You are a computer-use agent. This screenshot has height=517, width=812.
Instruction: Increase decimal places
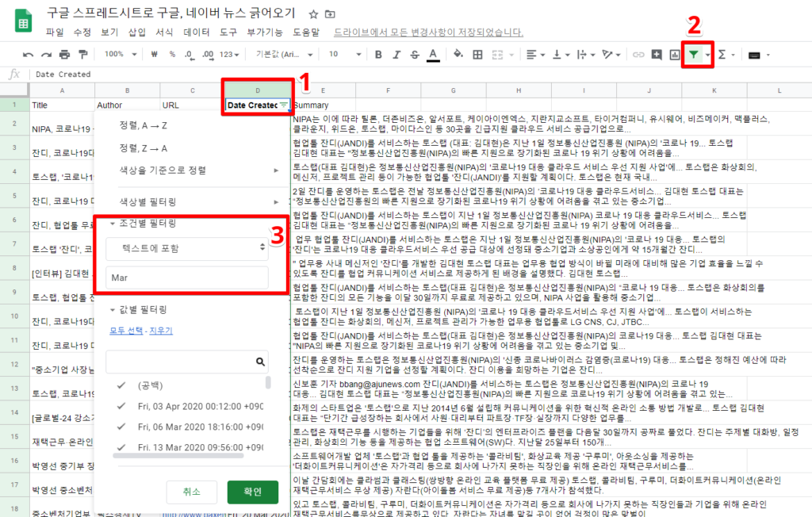click(x=208, y=55)
